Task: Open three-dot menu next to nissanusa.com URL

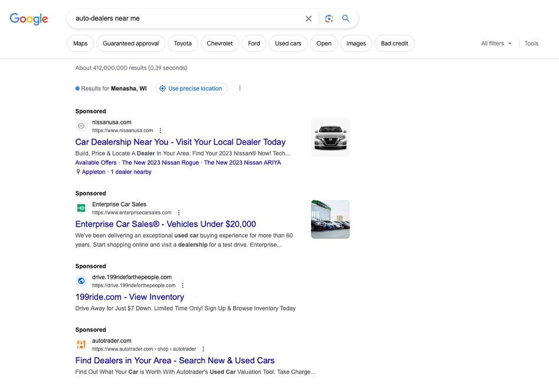Action: click(161, 130)
